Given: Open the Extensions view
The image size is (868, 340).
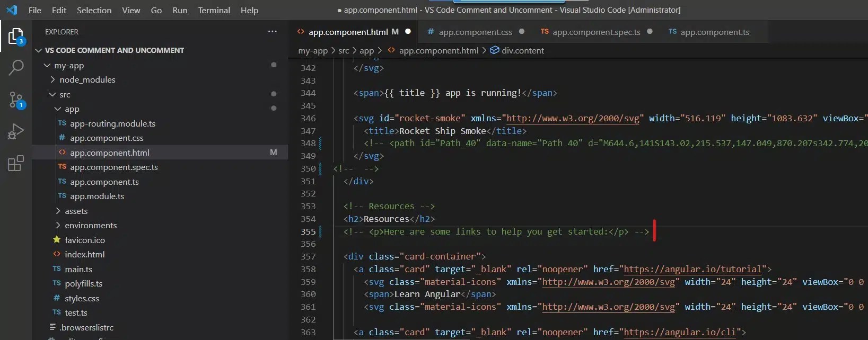Looking at the screenshot, I should [16, 163].
